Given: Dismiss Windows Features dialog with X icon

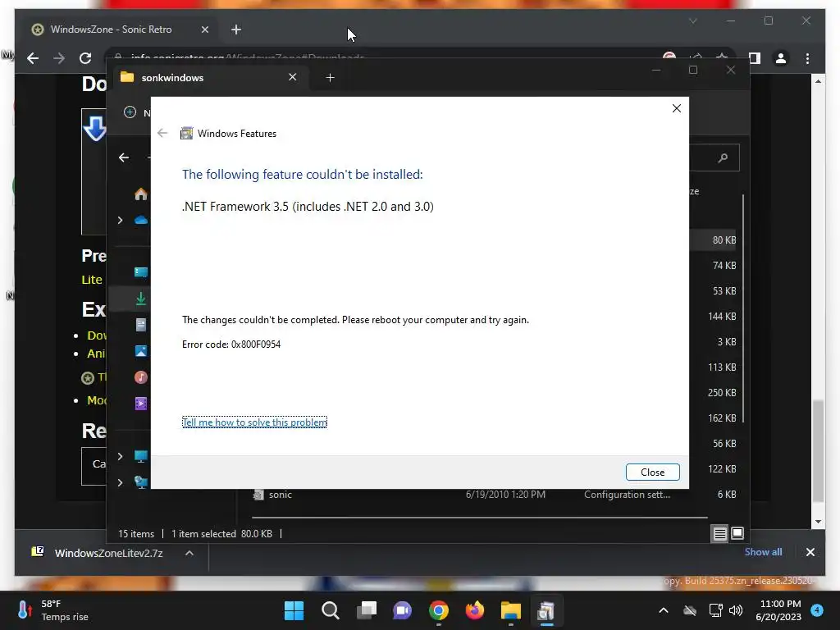Looking at the screenshot, I should click(x=677, y=108).
